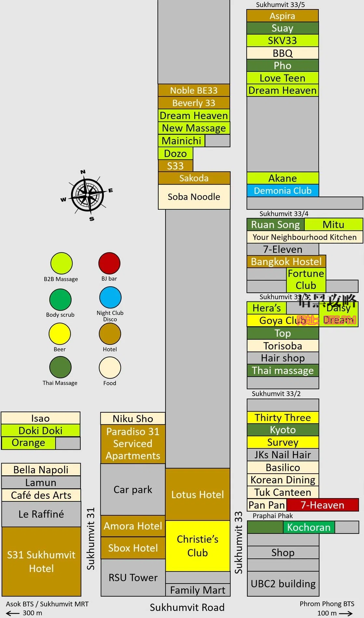This screenshot has width=364, height=618.
Task: Click the Christie's Club block
Action: point(198,546)
